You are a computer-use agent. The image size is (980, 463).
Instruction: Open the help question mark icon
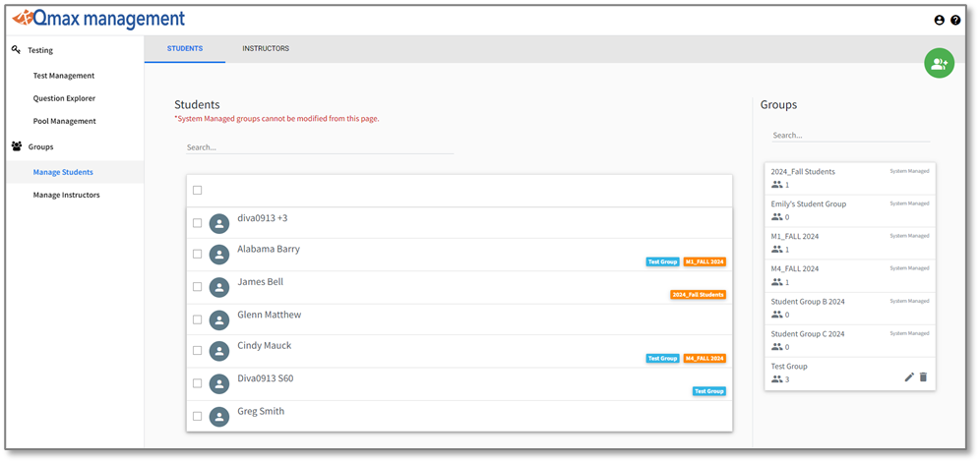pyautogui.click(x=955, y=21)
